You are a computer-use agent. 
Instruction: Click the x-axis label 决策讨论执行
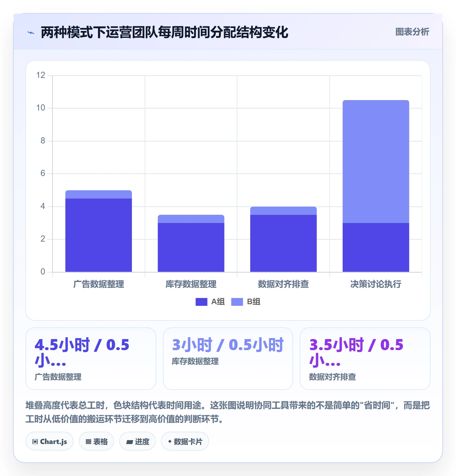coord(376,284)
